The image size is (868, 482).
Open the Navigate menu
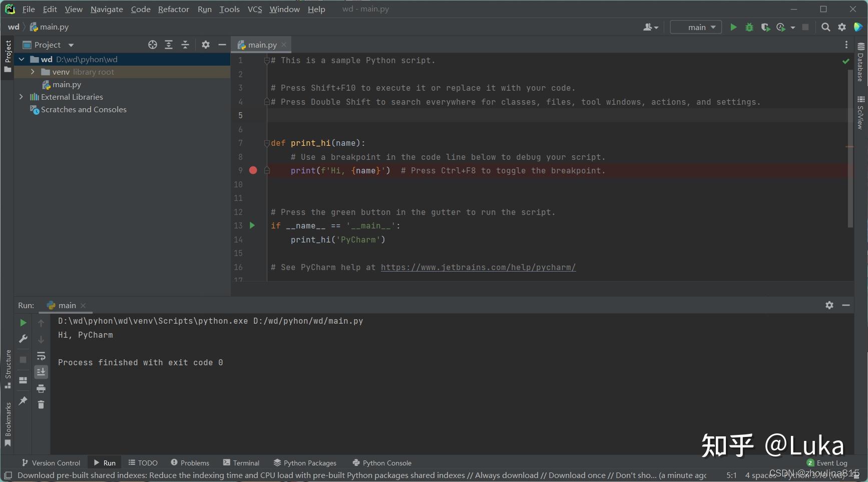pyautogui.click(x=107, y=9)
